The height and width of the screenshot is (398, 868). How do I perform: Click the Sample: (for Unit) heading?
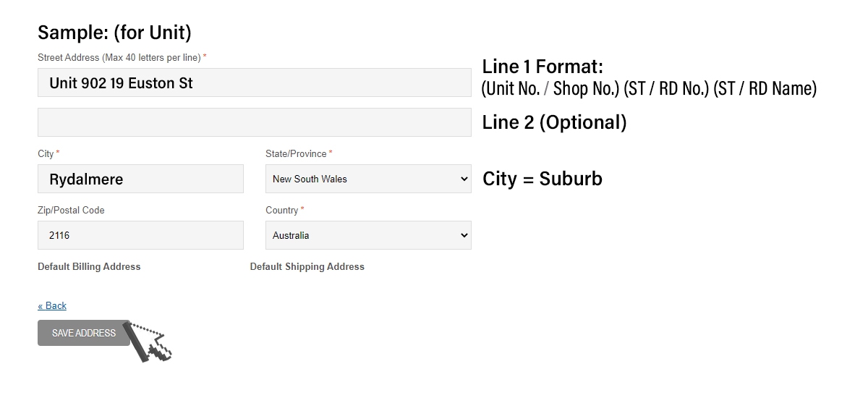click(114, 33)
